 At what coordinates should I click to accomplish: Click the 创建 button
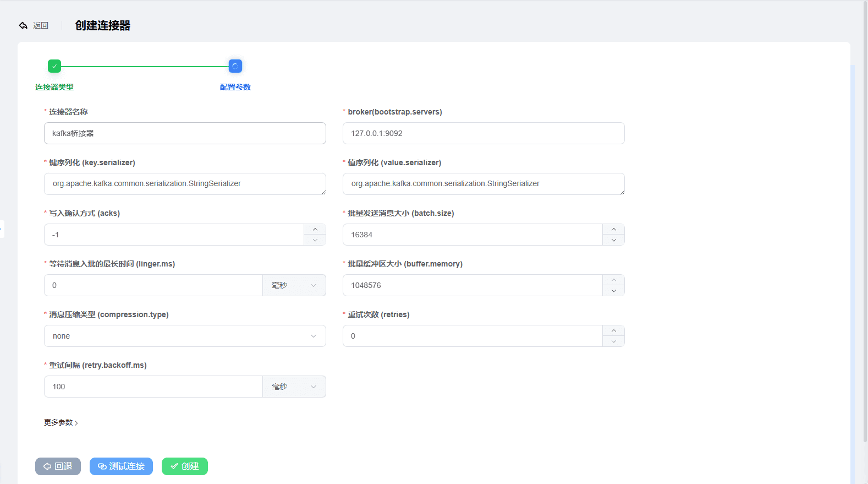[x=185, y=466]
